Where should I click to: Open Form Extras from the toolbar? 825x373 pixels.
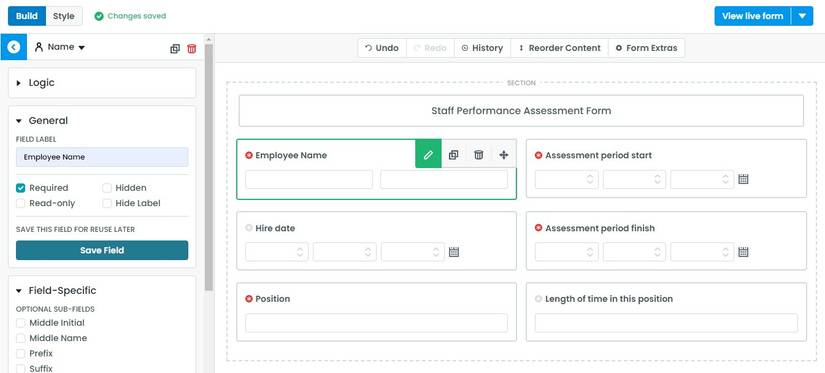tap(647, 48)
